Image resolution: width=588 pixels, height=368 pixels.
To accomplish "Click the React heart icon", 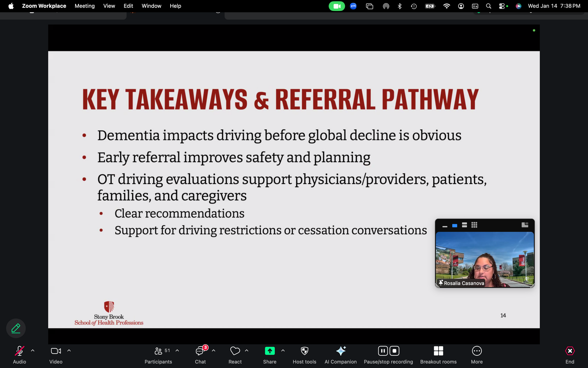I will click(235, 351).
